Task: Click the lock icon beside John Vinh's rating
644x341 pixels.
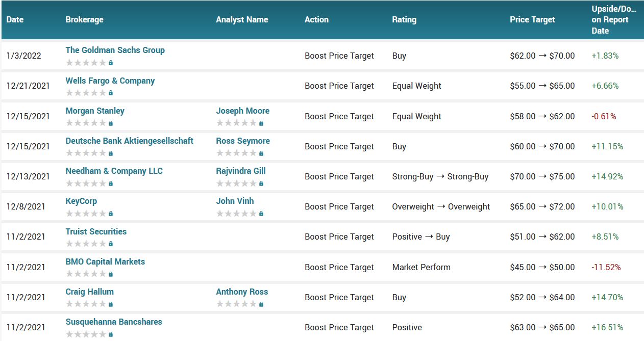Action: [261, 214]
